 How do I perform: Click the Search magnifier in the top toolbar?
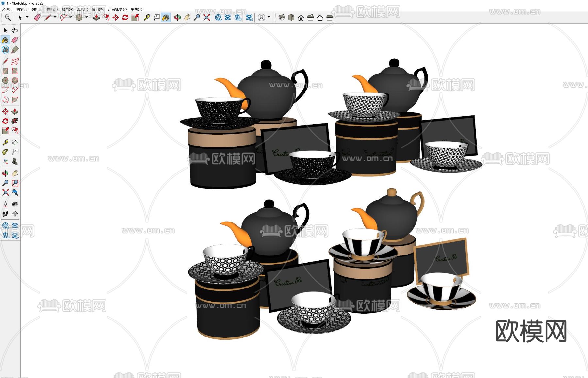[7, 18]
